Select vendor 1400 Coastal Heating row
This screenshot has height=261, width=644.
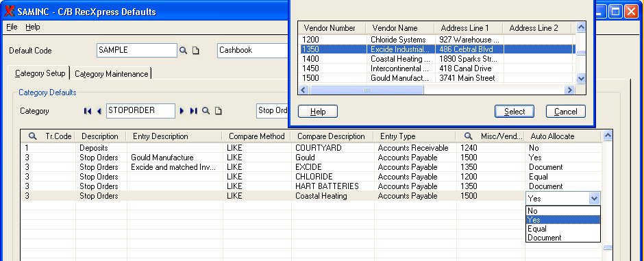pyautogui.click(x=437, y=59)
